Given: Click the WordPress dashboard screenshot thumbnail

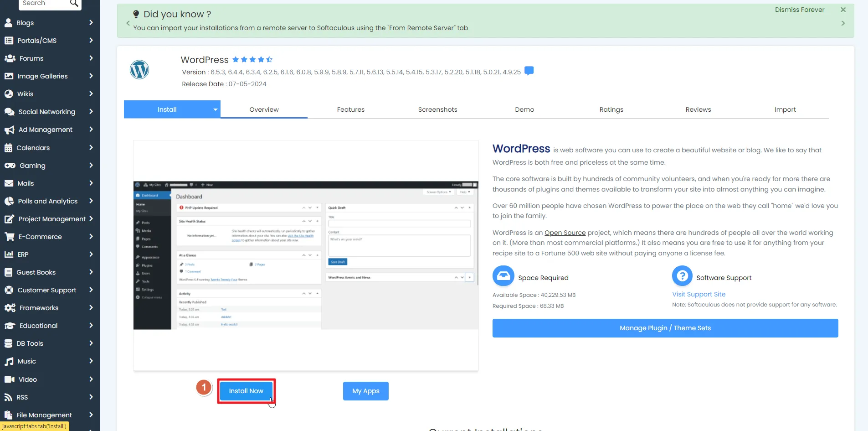Looking at the screenshot, I should pos(306,255).
